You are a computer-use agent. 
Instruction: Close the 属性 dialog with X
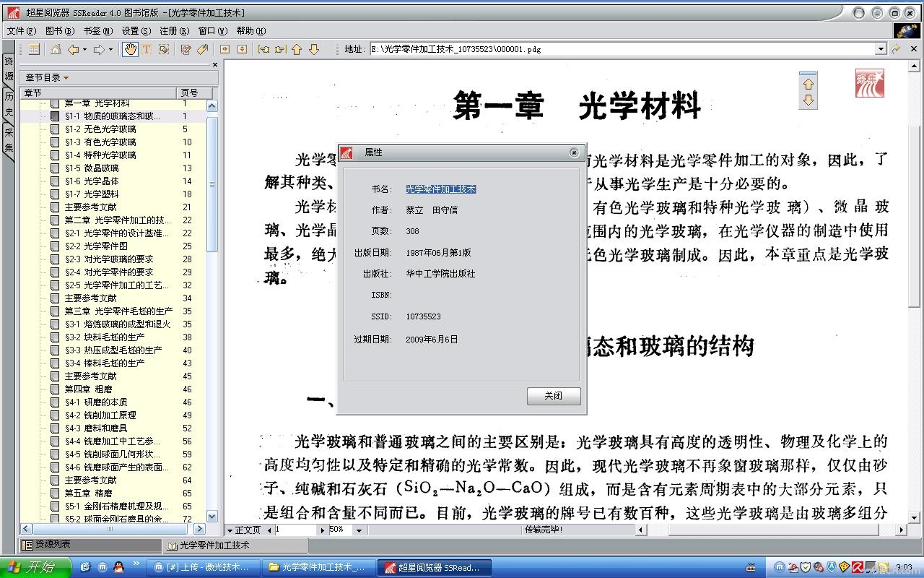[x=574, y=152]
